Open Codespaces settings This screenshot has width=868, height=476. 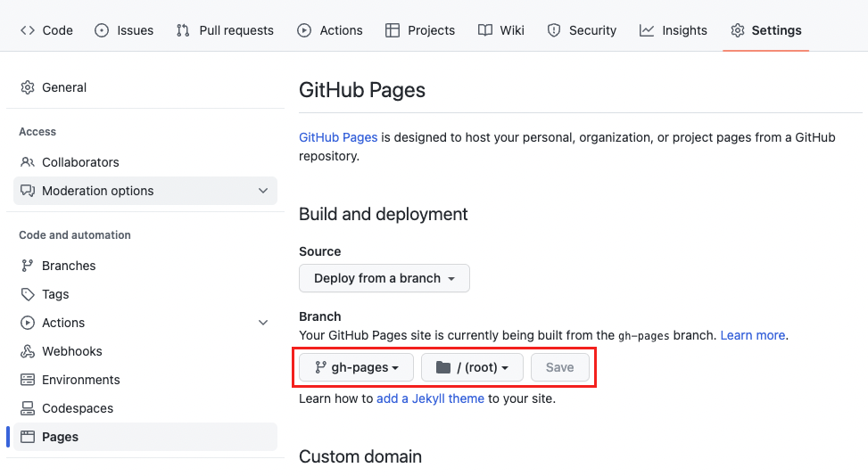(x=145, y=408)
